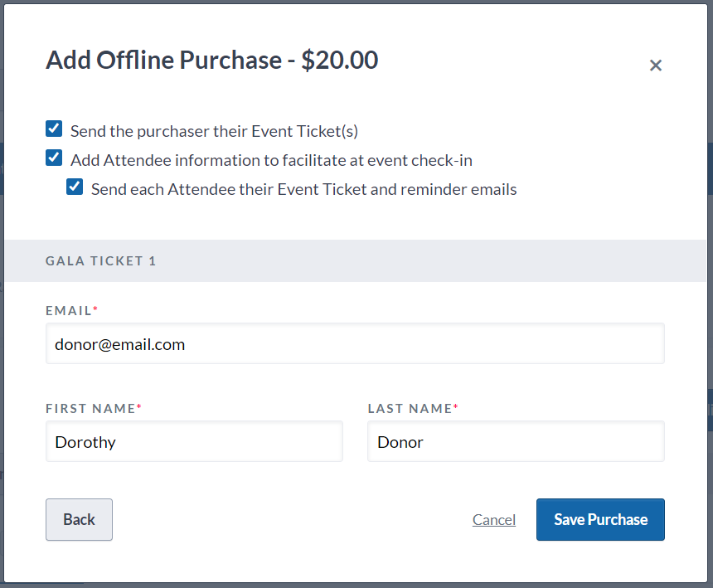Click the Cancel link
This screenshot has width=713, height=588.
(x=494, y=520)
